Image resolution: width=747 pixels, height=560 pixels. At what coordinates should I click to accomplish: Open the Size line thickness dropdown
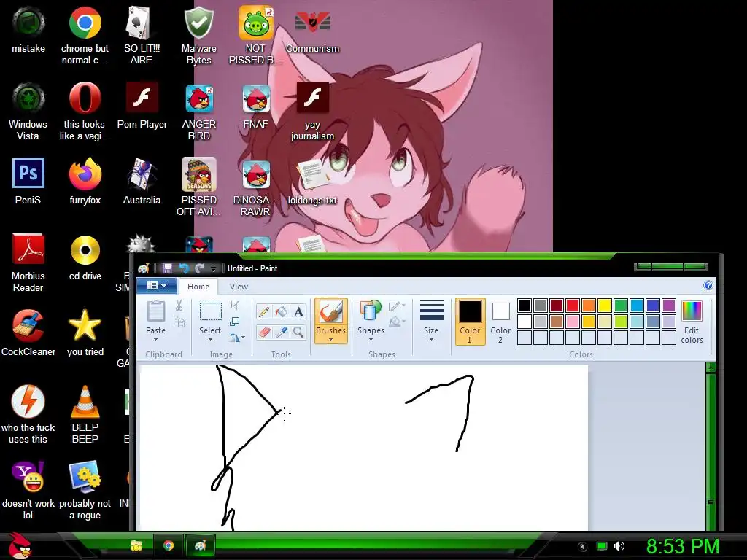point(431,340)
